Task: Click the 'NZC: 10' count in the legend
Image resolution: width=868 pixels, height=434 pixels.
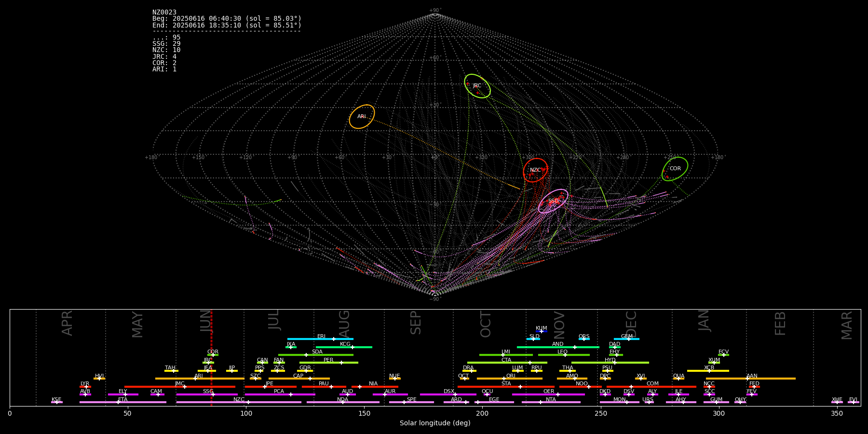Action: coord(166,50)
